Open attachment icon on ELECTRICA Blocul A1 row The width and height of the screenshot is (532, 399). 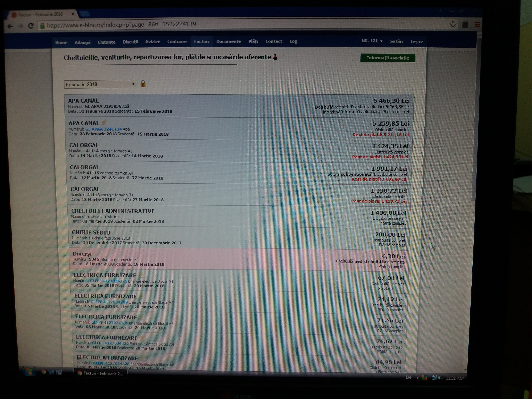(141, 275)
